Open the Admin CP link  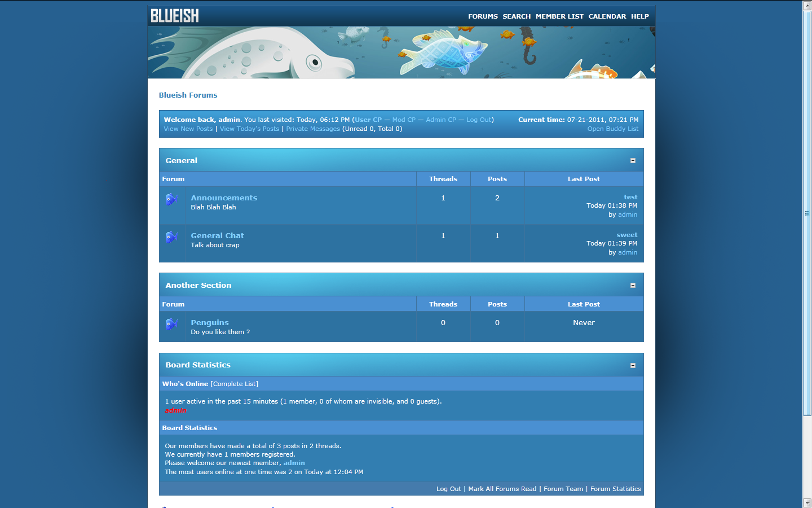tap(441, 120)
